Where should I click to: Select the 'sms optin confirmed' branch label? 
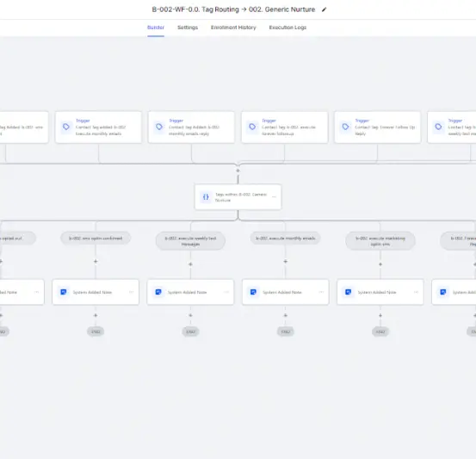pos(96,239)
